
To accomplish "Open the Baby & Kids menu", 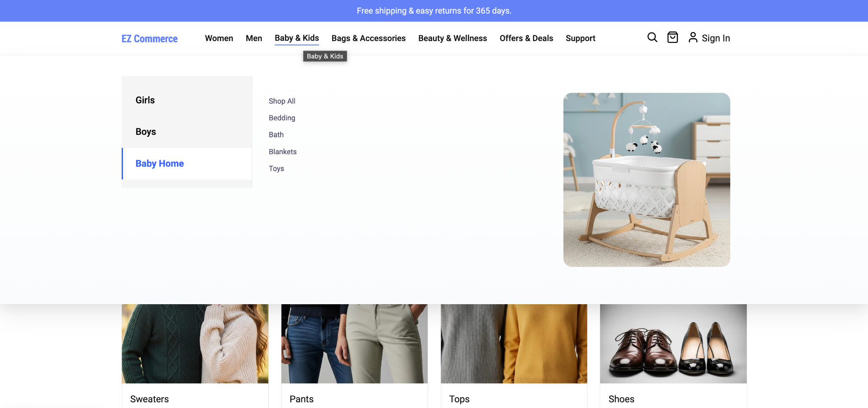I will pyautogui.click(x=296, y=38).
